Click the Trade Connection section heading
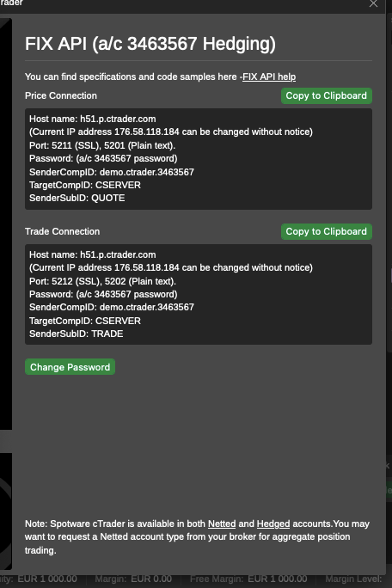Screen dimensions: 392x588 [x=62, y=231]
